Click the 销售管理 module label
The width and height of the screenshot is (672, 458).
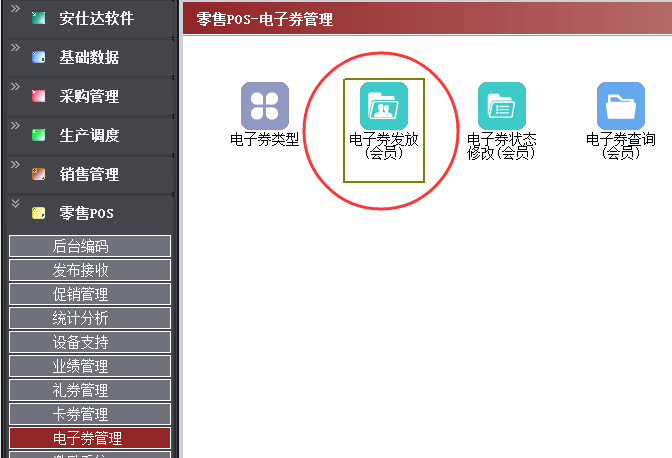point(89,174)
